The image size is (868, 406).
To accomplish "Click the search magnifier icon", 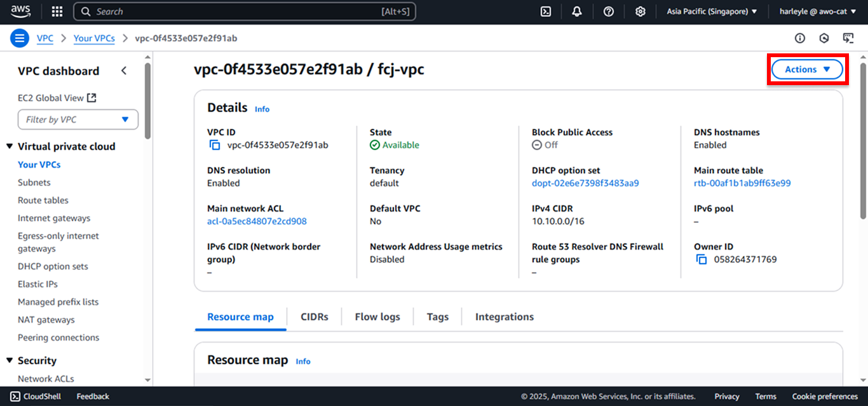I will [86, 11].
